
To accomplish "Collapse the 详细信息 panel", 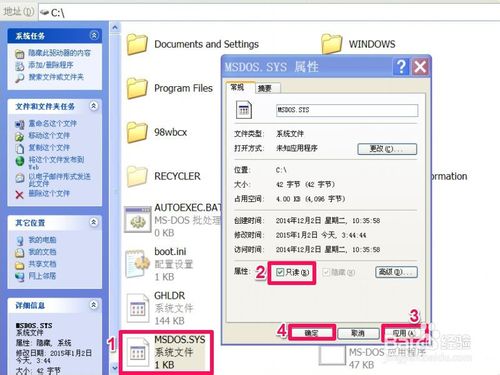I will click(x=94, y=305).
